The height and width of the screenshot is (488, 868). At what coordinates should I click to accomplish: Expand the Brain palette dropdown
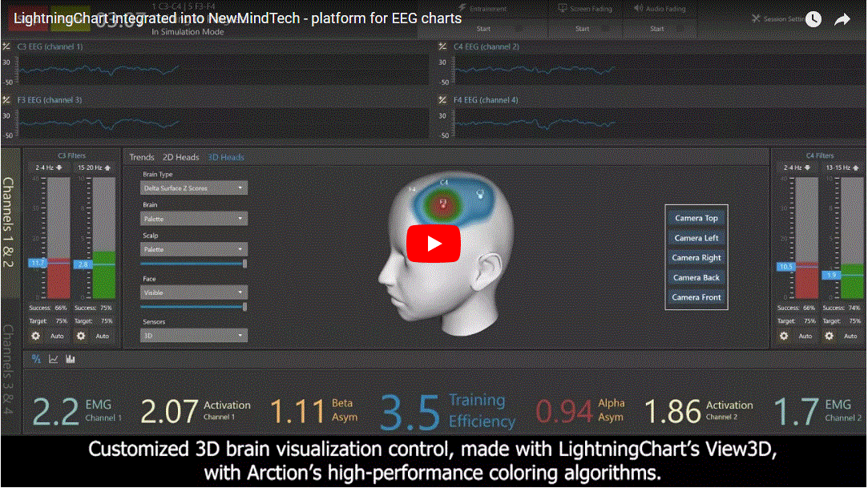pos(193,219)
